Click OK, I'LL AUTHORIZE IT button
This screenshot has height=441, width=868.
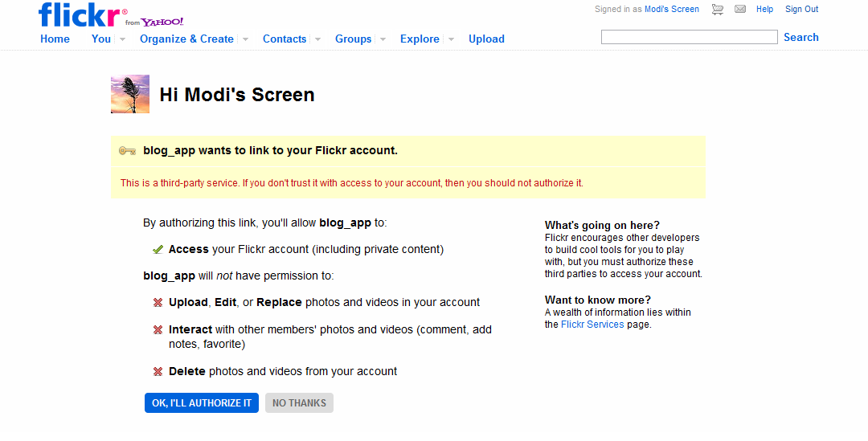click(x=202, y=402)
